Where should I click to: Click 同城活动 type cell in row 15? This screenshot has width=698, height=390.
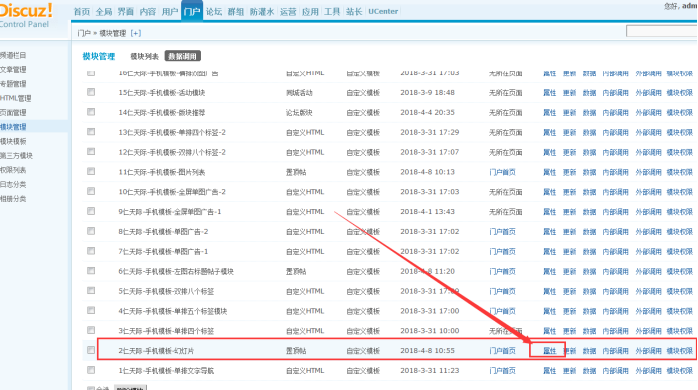pyautogui.click(x=299, y=93)
